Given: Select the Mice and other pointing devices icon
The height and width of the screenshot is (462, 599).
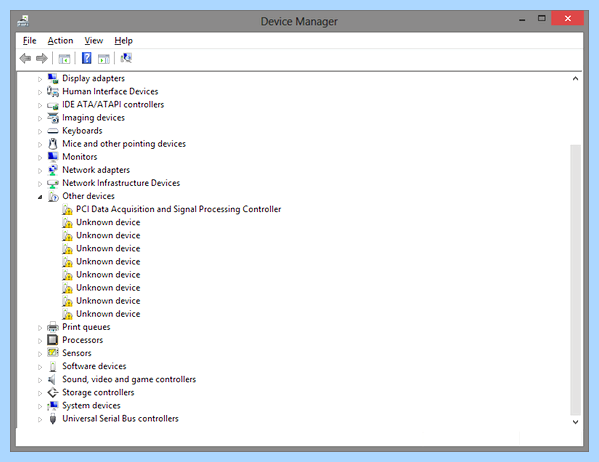Looking at the screenshot, I should 53,144.
